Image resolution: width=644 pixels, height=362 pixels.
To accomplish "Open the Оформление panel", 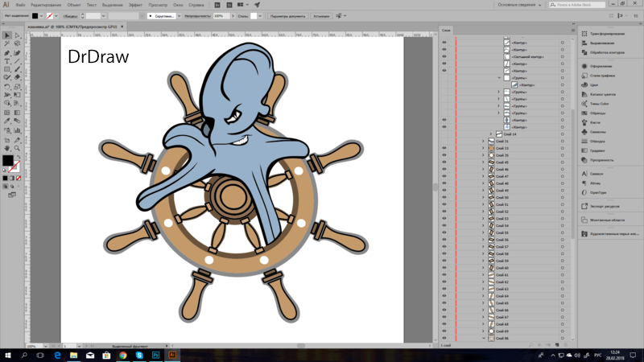I will tap(597, 66).
